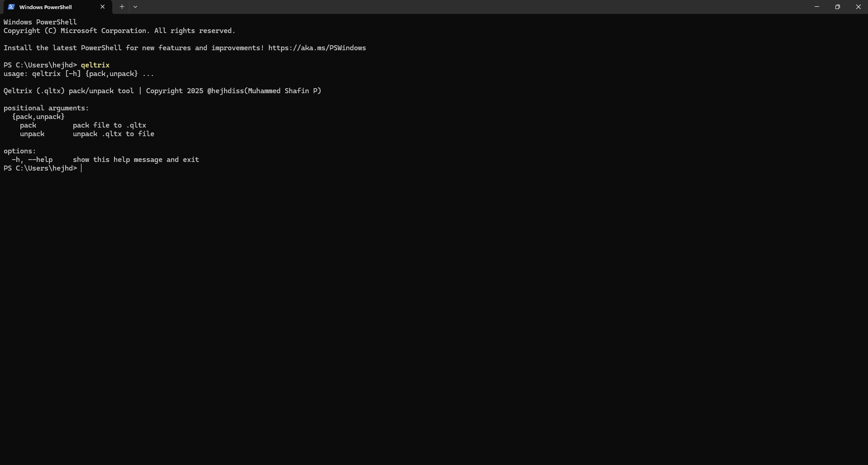Click the options: label in help output
Image resolution: width=868 pixels, height=465 pixels.
[19, 151]
